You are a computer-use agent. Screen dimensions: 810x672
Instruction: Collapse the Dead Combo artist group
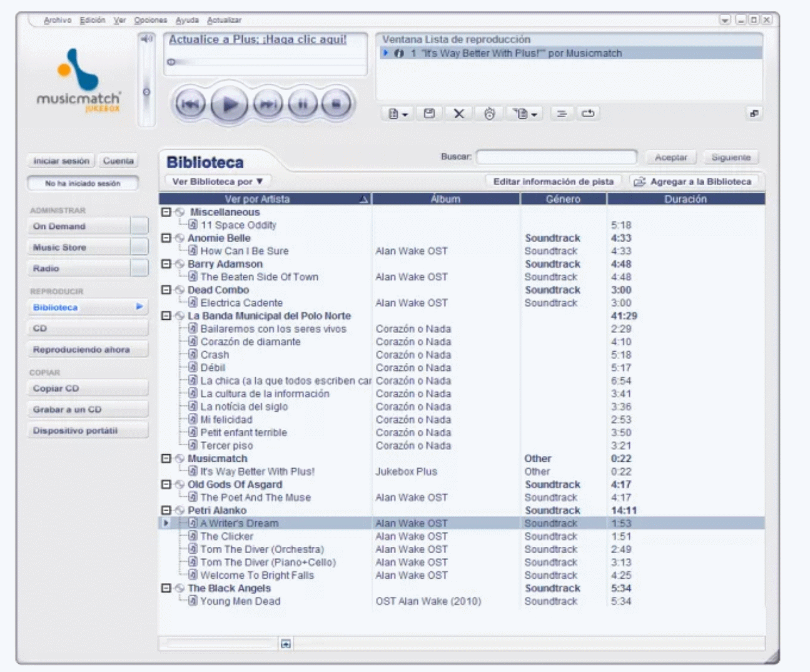(166, 290)
